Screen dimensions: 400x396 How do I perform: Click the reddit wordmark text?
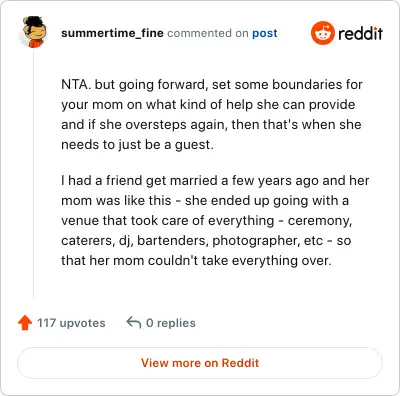pyautogui.click(x=360, y=33)
